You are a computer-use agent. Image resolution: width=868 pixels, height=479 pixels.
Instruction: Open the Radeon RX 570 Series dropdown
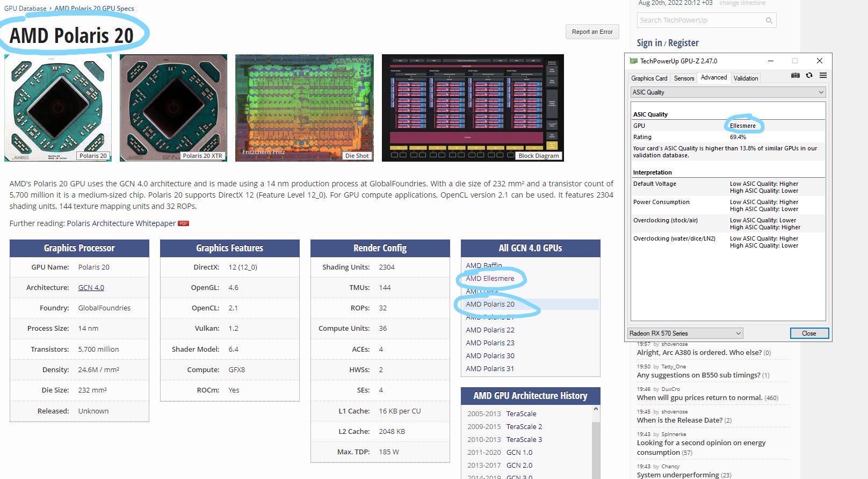point(685,333)
